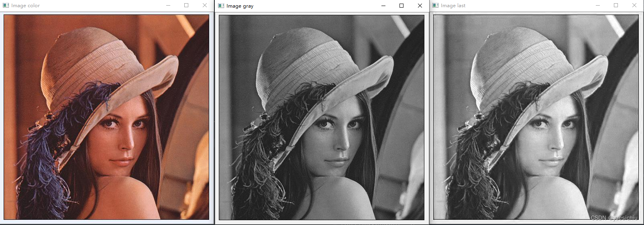This screenshot has width=644, height=225.
Task: Minimize the Image gray window
Action: click(383, 6)
